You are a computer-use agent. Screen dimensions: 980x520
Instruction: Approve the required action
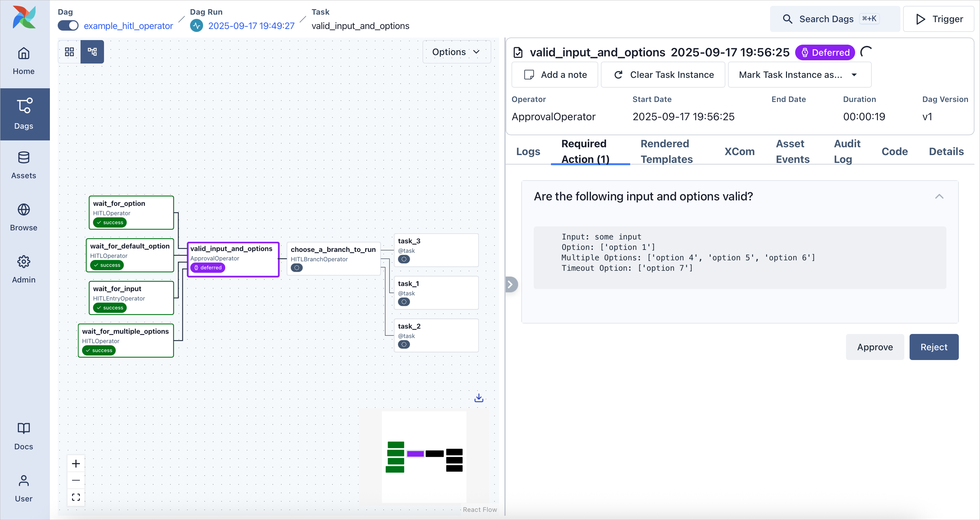875,347
